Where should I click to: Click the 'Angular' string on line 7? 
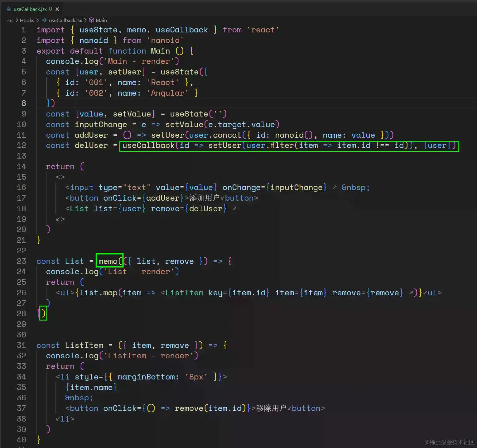(167, 93)
